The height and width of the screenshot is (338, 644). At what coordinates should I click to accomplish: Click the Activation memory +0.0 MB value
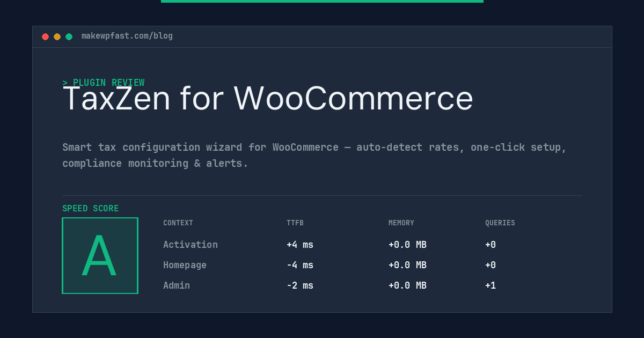coord(407,245)
